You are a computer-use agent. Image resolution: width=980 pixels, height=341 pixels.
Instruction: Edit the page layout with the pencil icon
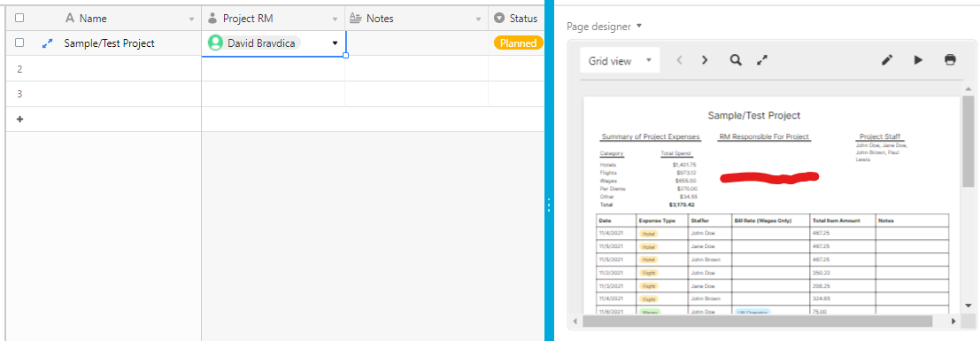click(x=887, y=60)
